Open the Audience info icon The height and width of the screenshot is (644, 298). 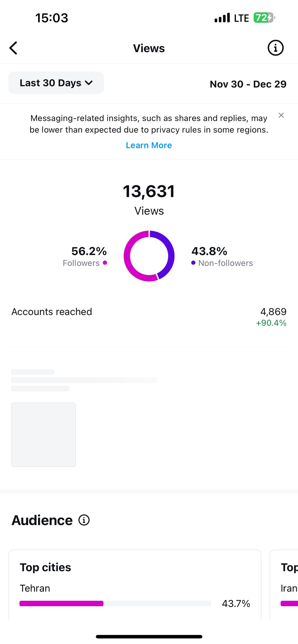tap(84, 520)
